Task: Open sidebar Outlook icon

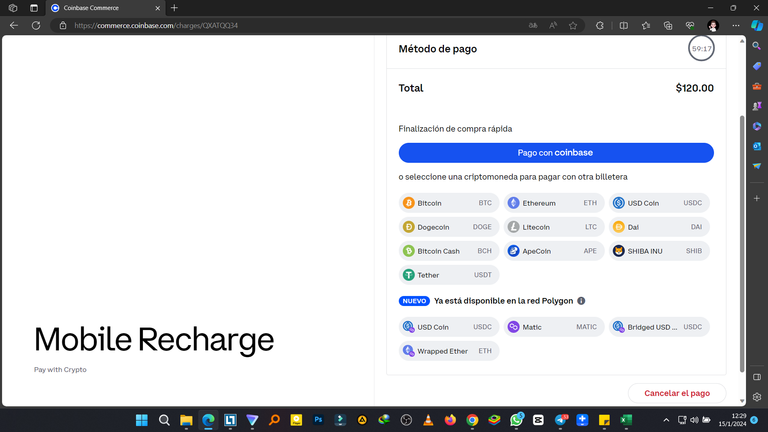Action: 757,146
